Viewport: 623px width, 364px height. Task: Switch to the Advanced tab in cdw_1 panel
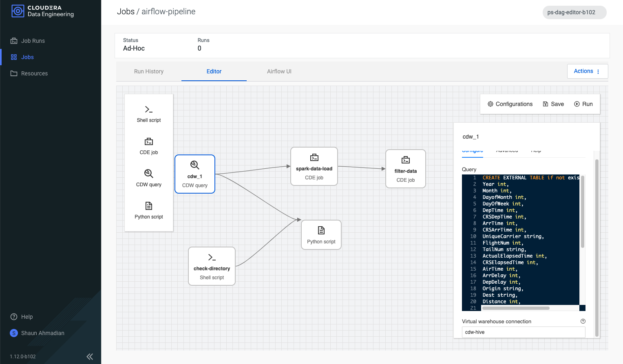(x=507, y=150)
